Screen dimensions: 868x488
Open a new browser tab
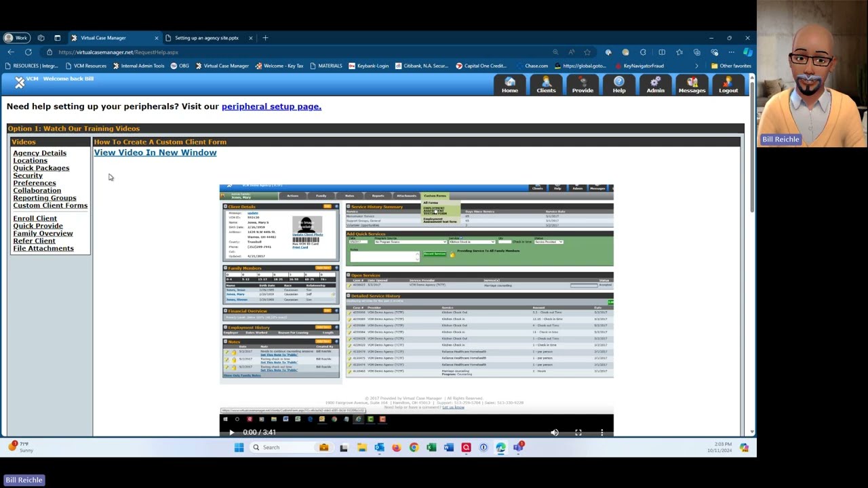point(265,38)
